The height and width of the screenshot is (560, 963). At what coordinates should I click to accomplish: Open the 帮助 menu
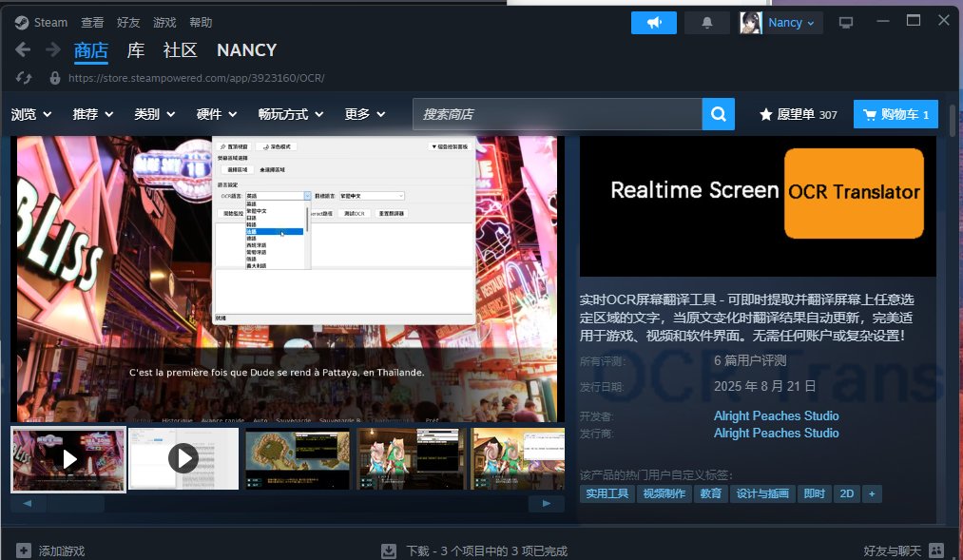coord(201,23)
